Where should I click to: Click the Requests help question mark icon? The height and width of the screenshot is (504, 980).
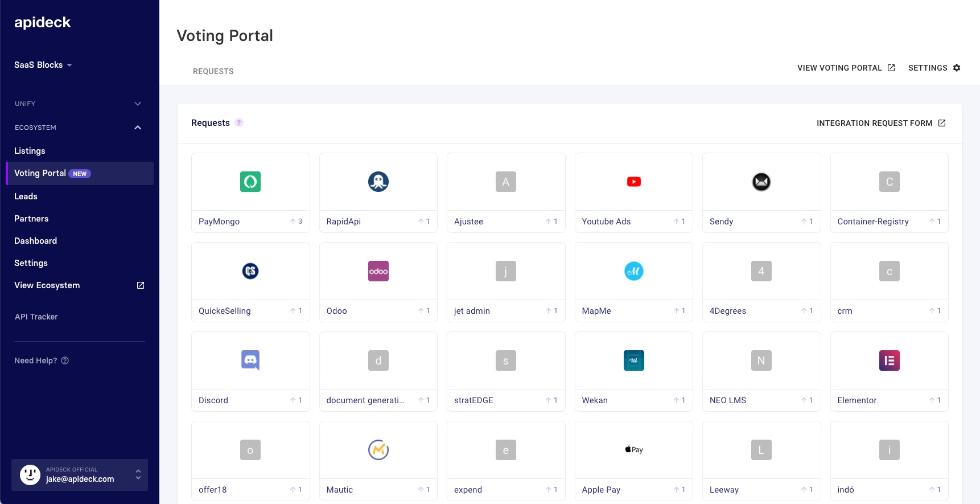(x=239, y=122)
